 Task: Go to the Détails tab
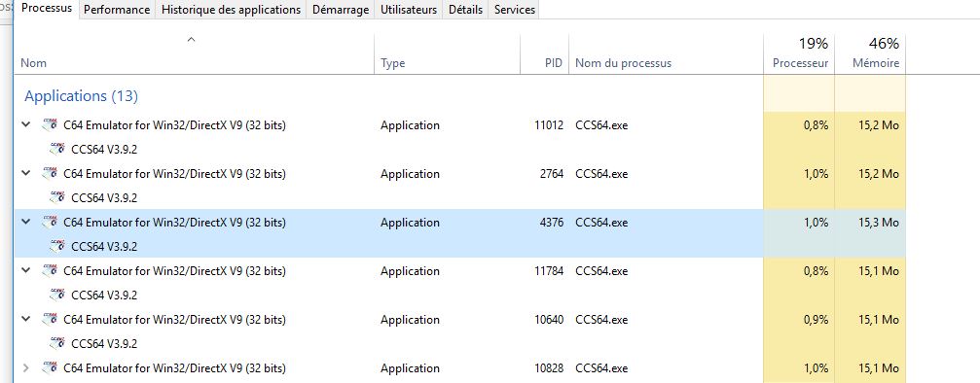pos(465,10)
